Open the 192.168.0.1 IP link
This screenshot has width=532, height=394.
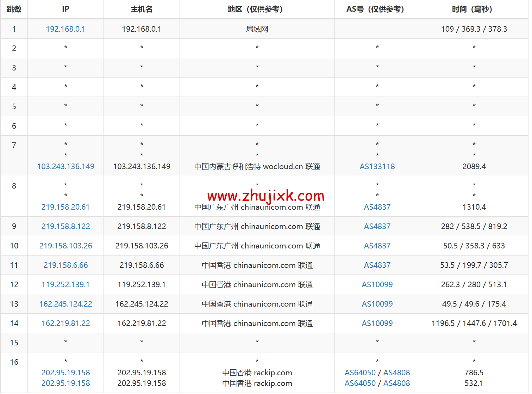pyautogui.click(x=65, y=29)
